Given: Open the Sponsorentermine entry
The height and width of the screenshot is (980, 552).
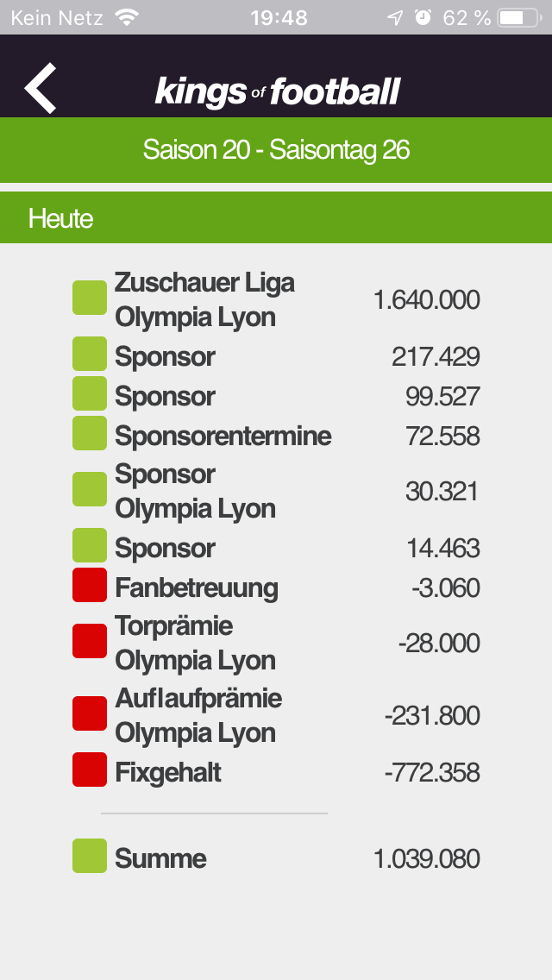Looking at the screenshot, I should tap(276, 436).
